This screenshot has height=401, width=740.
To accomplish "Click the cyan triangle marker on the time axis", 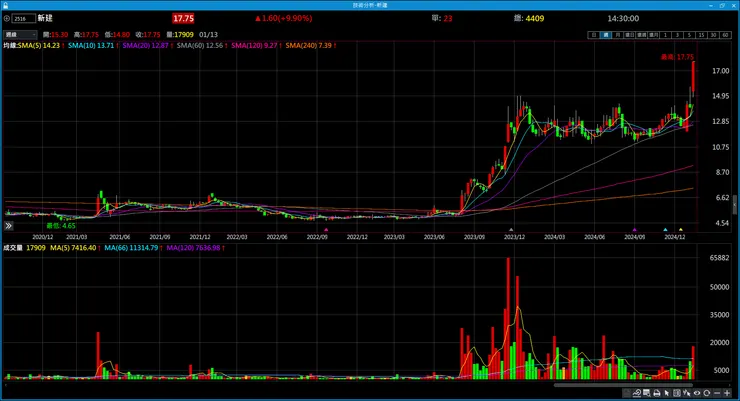I will point(665,230).
